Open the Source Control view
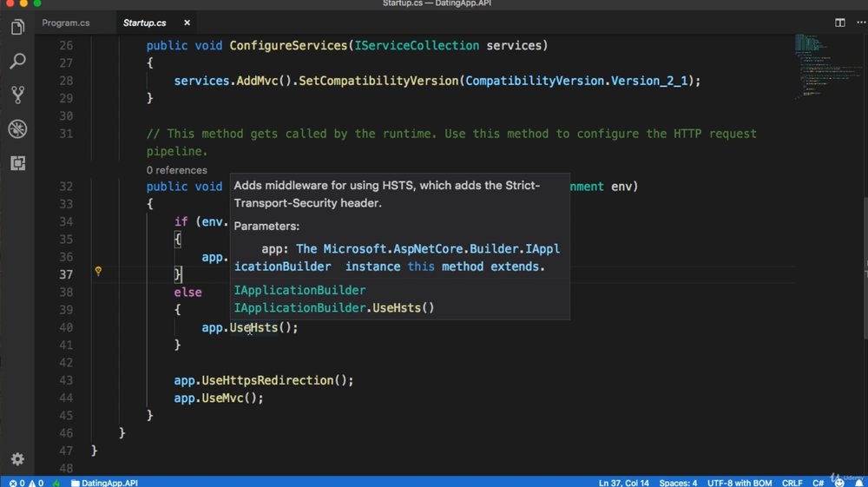Image resolution: width=868 pixels, height=487 pixels. (17, 95)
